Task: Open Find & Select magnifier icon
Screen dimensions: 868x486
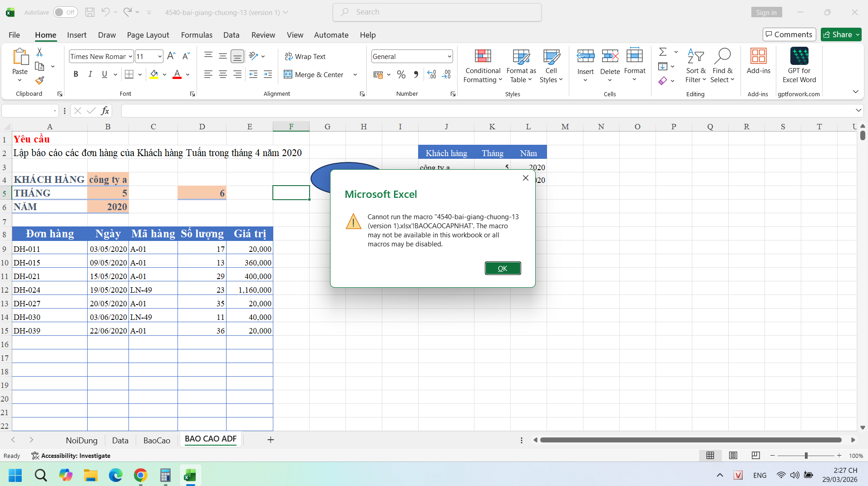Action: (x=722, y=56)
